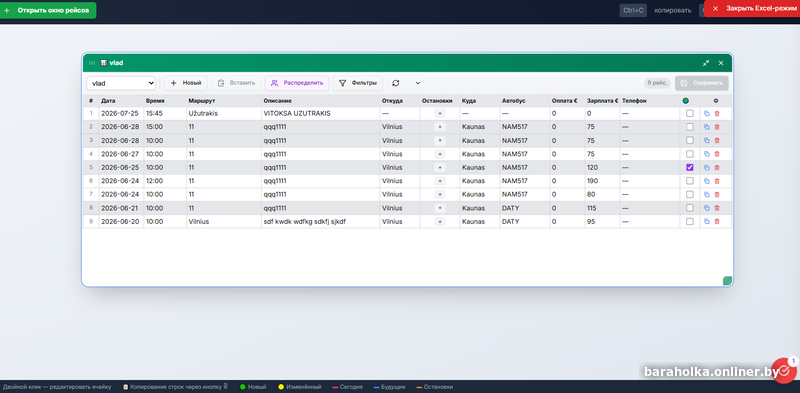
Task: Tick the checkbox for 2026-06-24 10:00 row
Action: [x=690, y=194]
